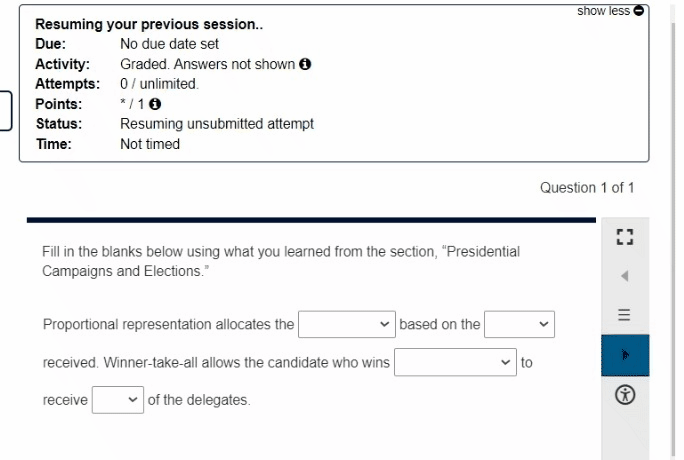The image size is (684, 460).
Task: Click the 'Resuming unsubmitted attempt' status text
Action: 217,124
